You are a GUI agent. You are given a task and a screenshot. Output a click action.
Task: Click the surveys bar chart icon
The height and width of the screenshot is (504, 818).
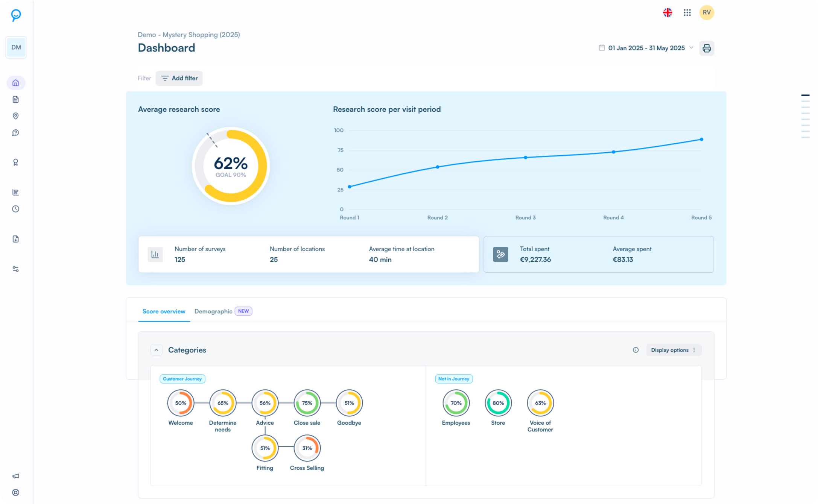pyautogui.click(x=155, y=255)
